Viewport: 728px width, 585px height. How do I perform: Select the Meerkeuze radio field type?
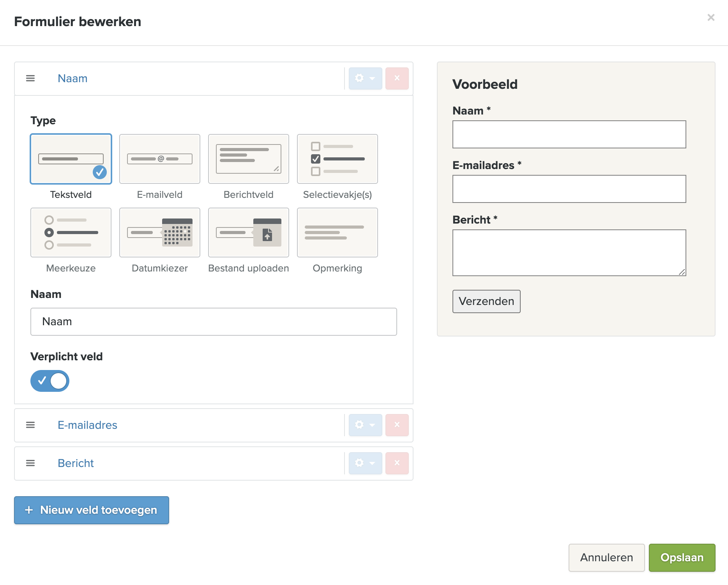pyautogui.click(x=71, y=233)
